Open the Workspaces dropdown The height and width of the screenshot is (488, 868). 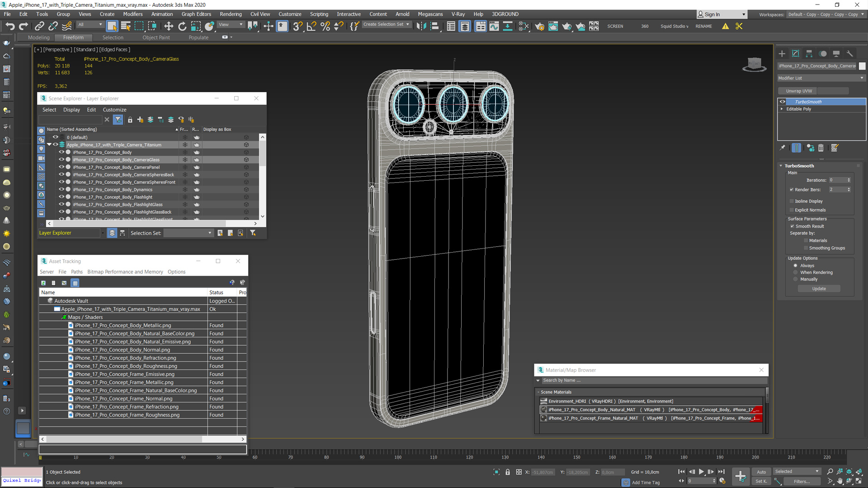[x=826, y=14]
